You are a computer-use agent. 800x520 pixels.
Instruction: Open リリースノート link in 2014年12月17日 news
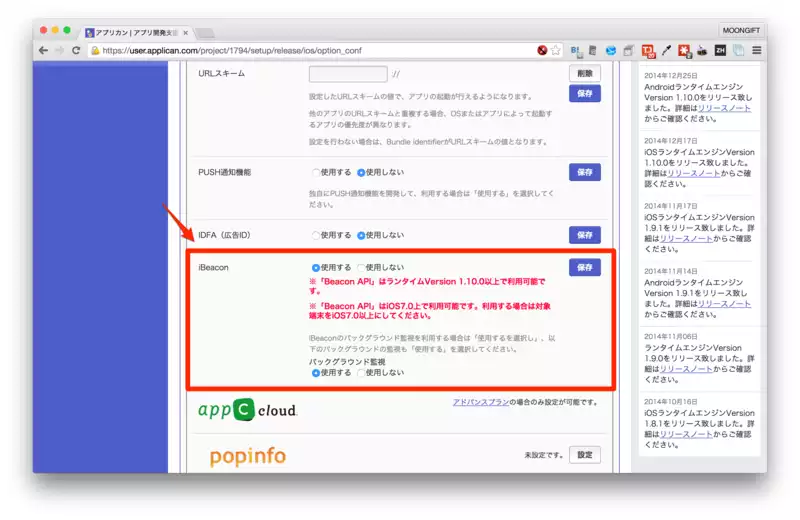[694, 174]
